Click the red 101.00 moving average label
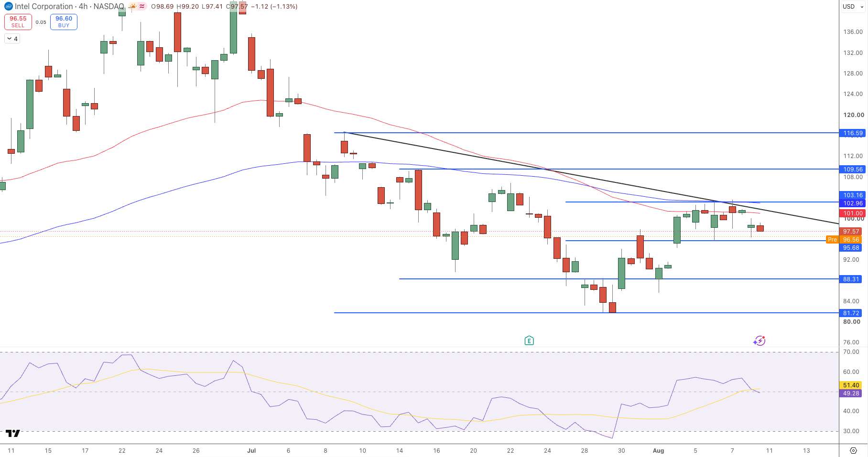 [853, 213]
